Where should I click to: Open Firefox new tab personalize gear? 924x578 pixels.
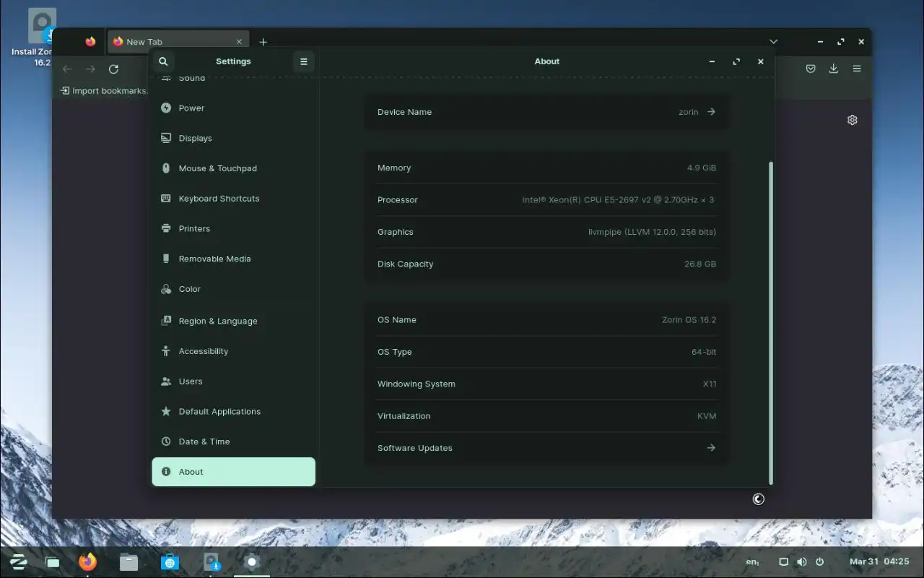(852, 120)
